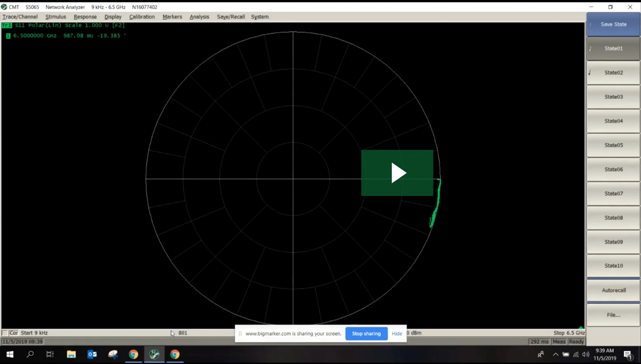Click the Stop Sharing button
This screenshot has height=364, width=641.
pyautogui.click(x=366, y=333)
